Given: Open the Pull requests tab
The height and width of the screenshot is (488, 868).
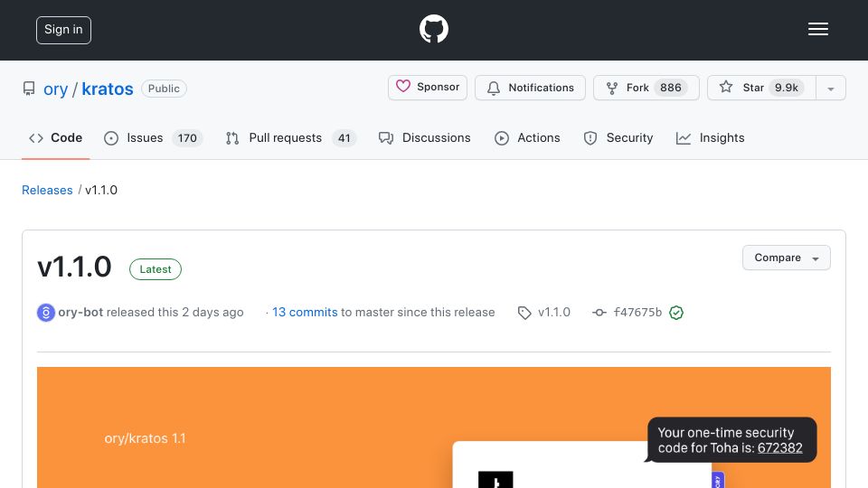Looking at the screenshot, I should click(290, 137).
